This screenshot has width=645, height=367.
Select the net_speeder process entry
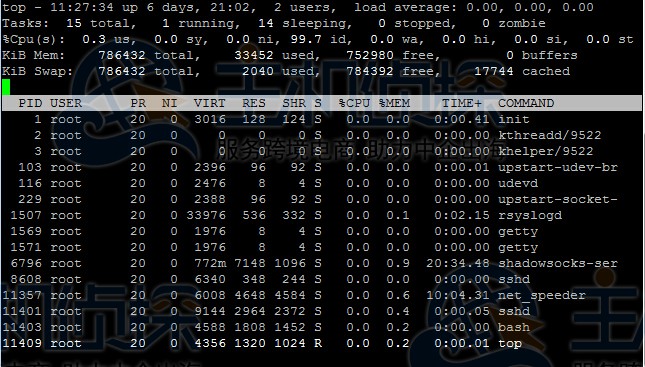tap(542, 295)
